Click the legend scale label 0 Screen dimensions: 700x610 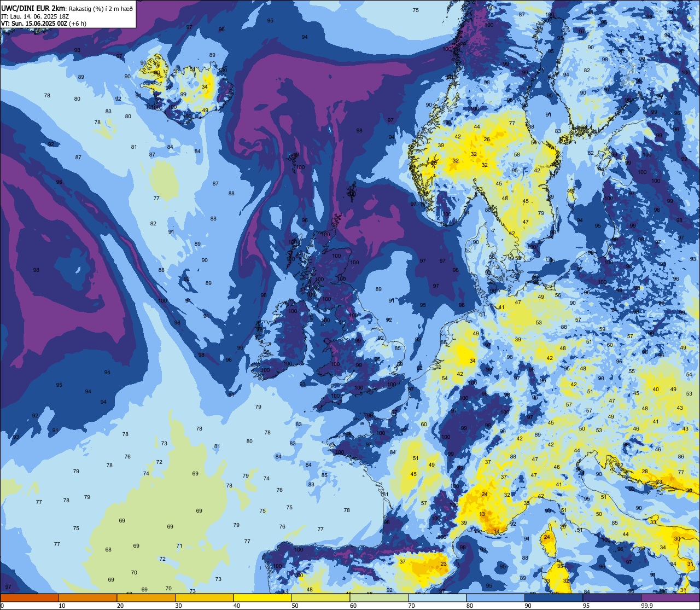(x=3, y=606)
